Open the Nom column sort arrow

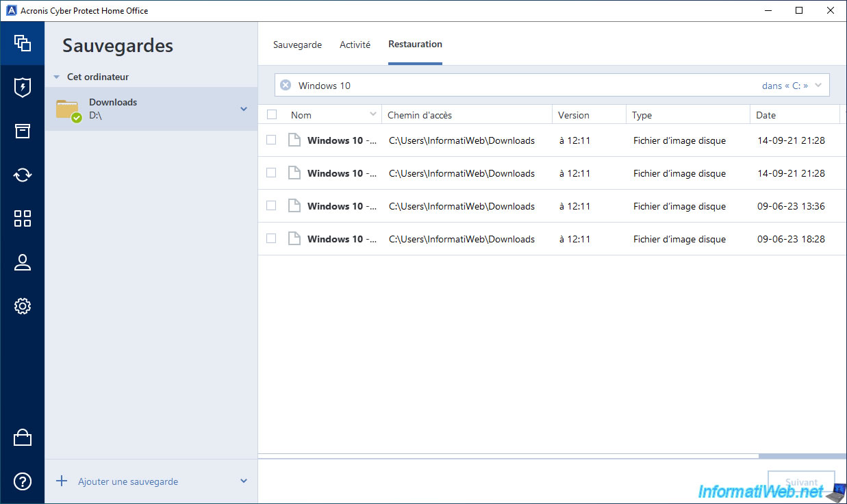[x=373, y=114]
